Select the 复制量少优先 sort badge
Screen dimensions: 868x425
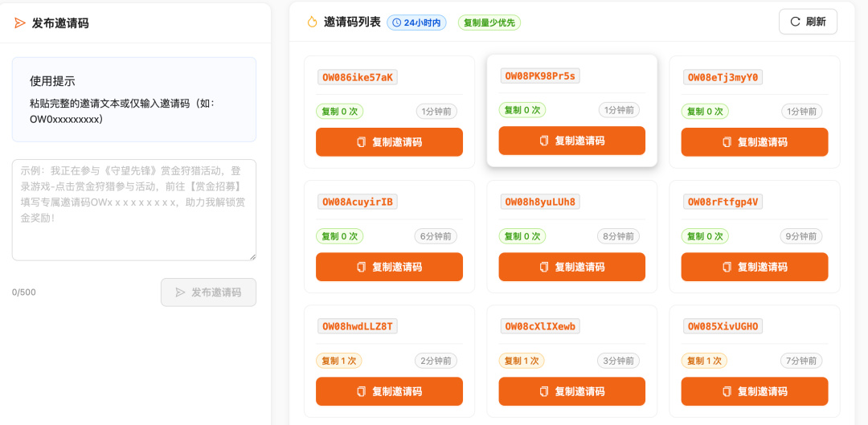pyautogui.click(x=489, y=22)
